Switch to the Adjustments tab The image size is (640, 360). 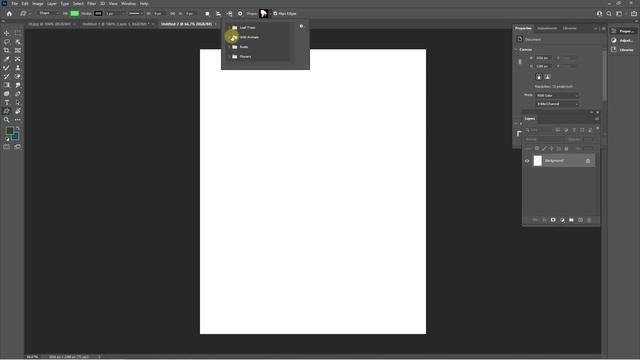[547, 28]
